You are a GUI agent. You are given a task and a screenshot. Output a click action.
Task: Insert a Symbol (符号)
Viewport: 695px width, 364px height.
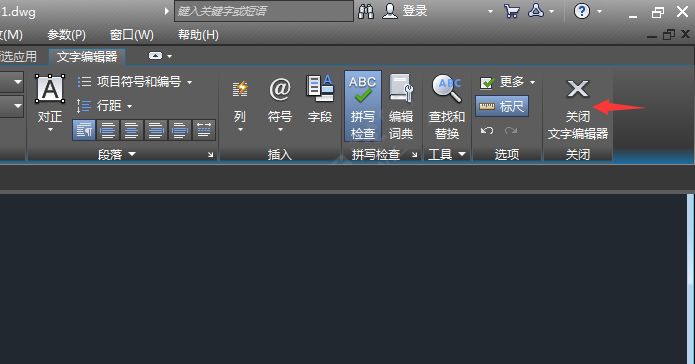pos(280,105)
